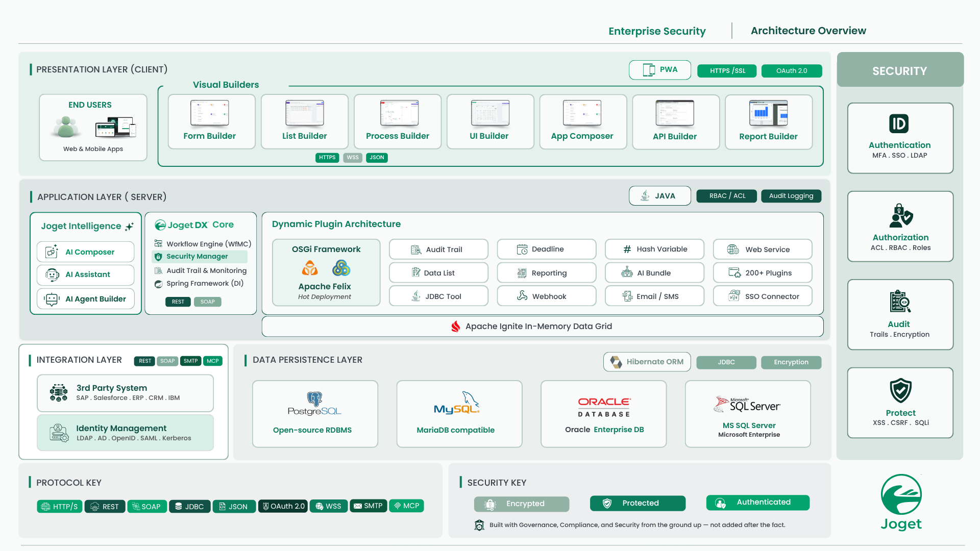This screenshot has width=980, height=551.
Task: Click the Joget logo in the corner
Action: tap(901, 503)
